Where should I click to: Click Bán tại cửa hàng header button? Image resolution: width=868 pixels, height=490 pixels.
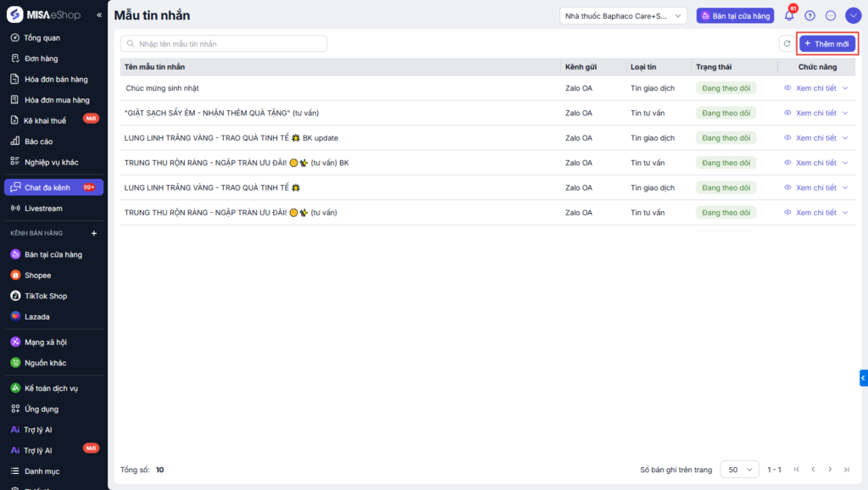pyautogui.click(x=735, y=15)
